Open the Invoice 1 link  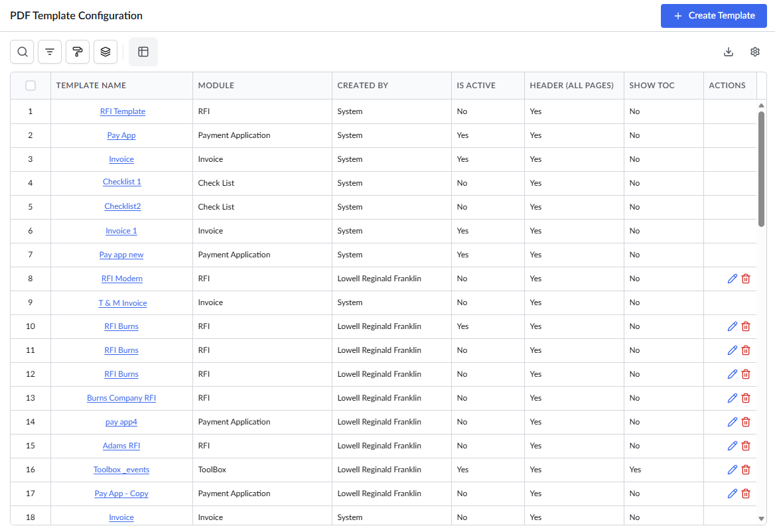121,231
